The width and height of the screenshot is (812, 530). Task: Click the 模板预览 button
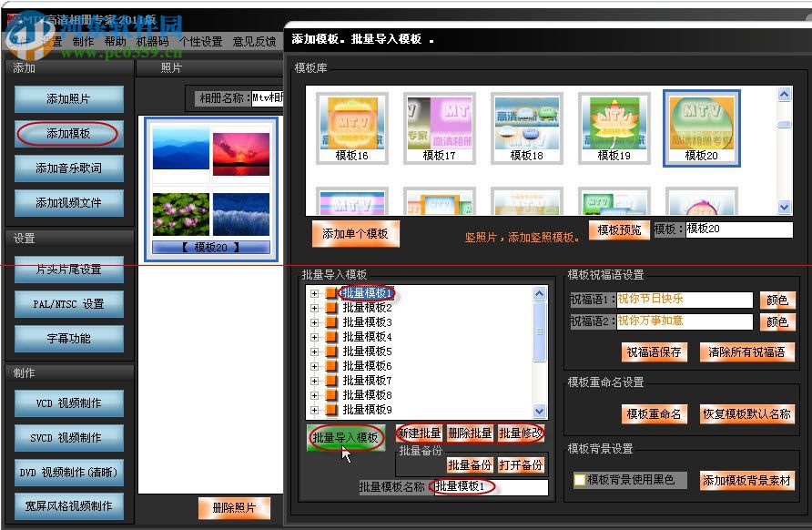pos(619,230)
